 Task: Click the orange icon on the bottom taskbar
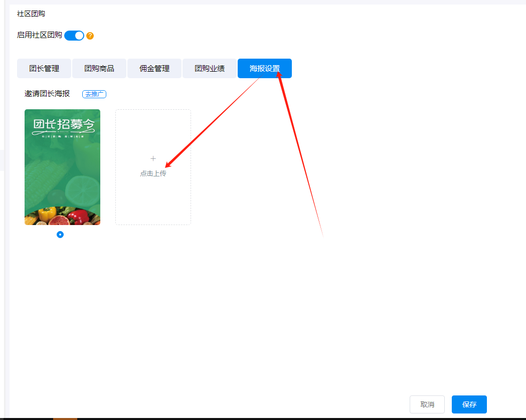(65, 418)
